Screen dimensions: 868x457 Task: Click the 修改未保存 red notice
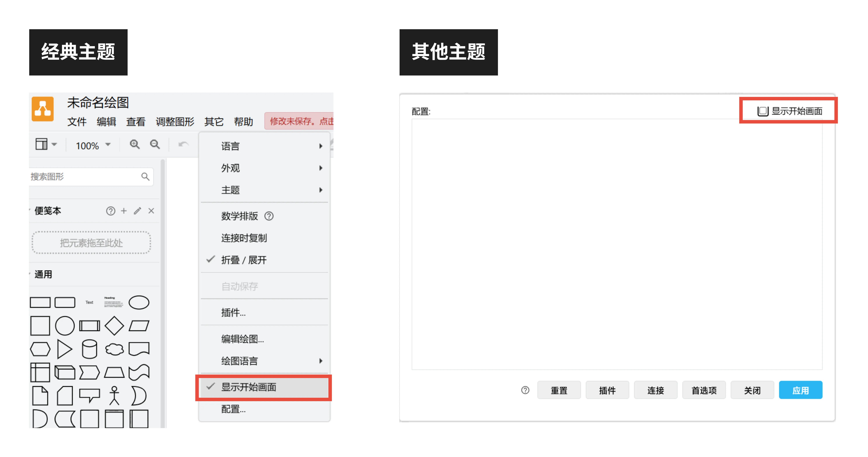coord(299,121)
